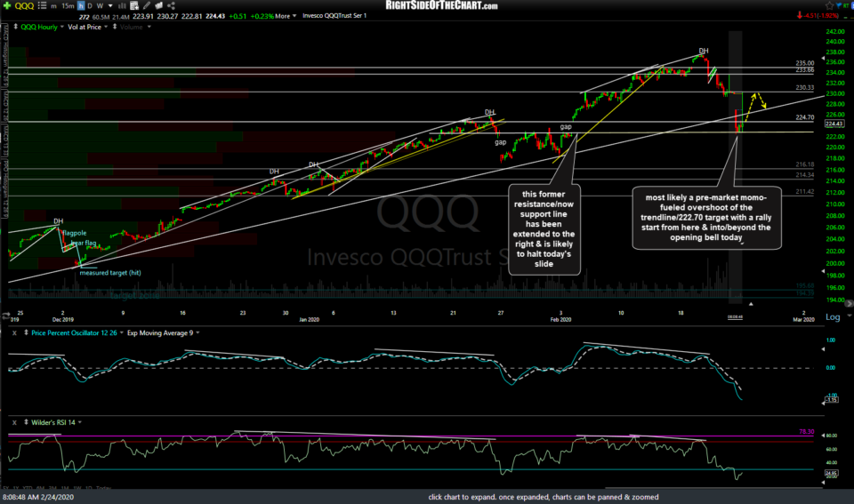Viewport: 854px width, 504px height.
Task: Click the 8:08:48 AM 2/24/2020 timestamp
Action: [x=38, y=497]
